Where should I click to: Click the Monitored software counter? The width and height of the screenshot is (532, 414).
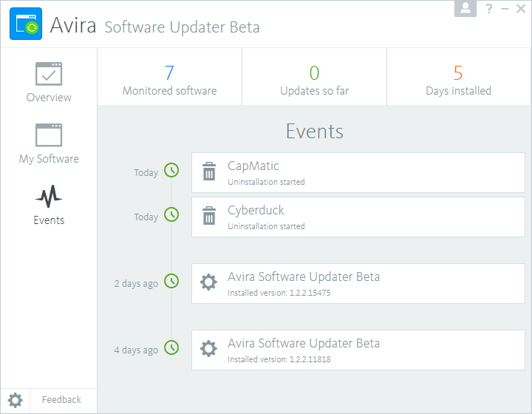coord(169,80)
